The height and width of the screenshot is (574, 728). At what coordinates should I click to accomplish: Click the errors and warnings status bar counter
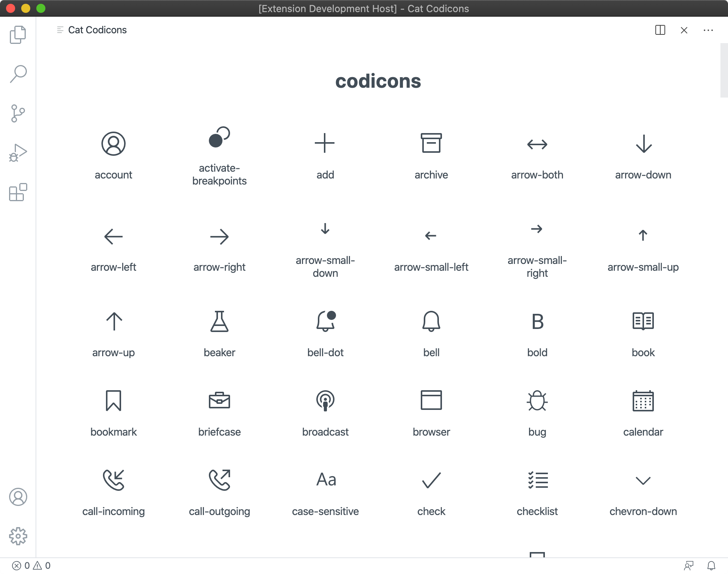(31, 566)
